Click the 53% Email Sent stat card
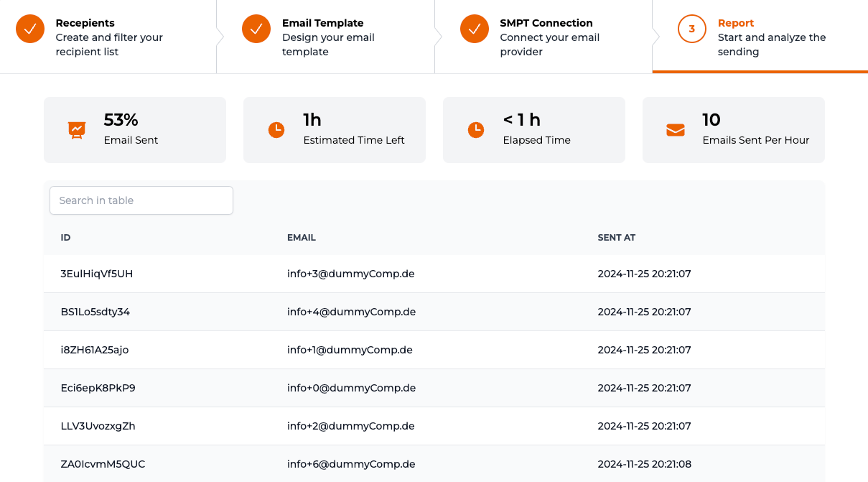This screenshot has height=482, width=868. (x=135, y=129)
